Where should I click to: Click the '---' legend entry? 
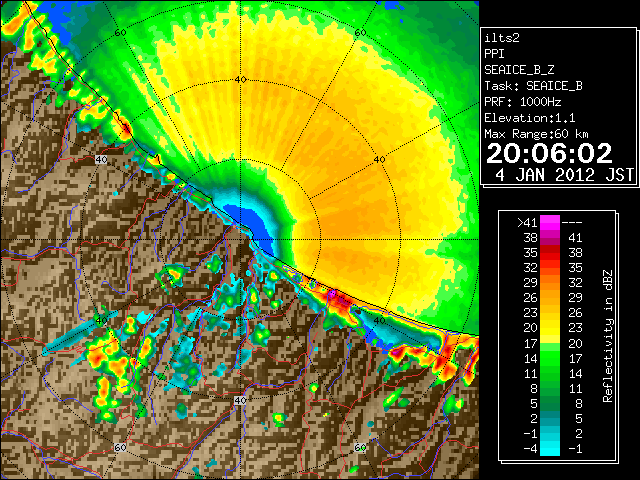pos(572,223)
